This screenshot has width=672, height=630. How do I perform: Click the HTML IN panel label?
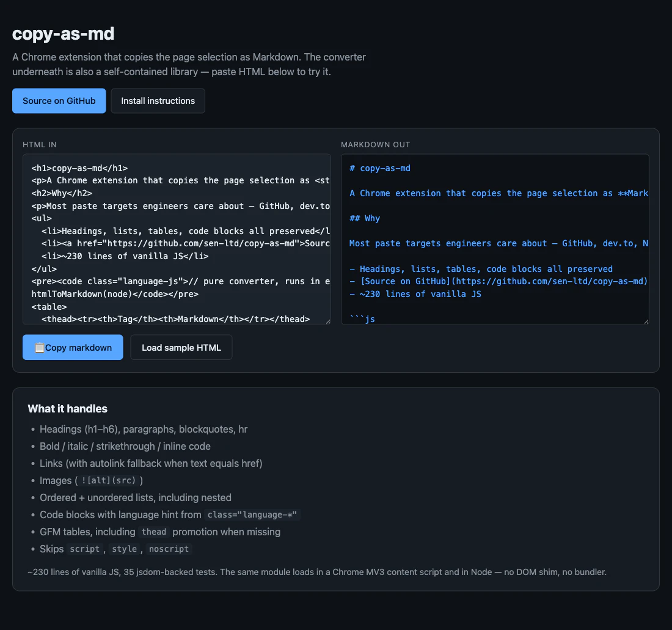point(39,145)
